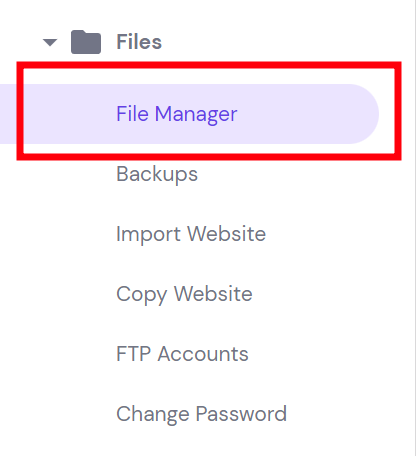
Task: Click the word Website in Import Website
Action: point(227,233)
